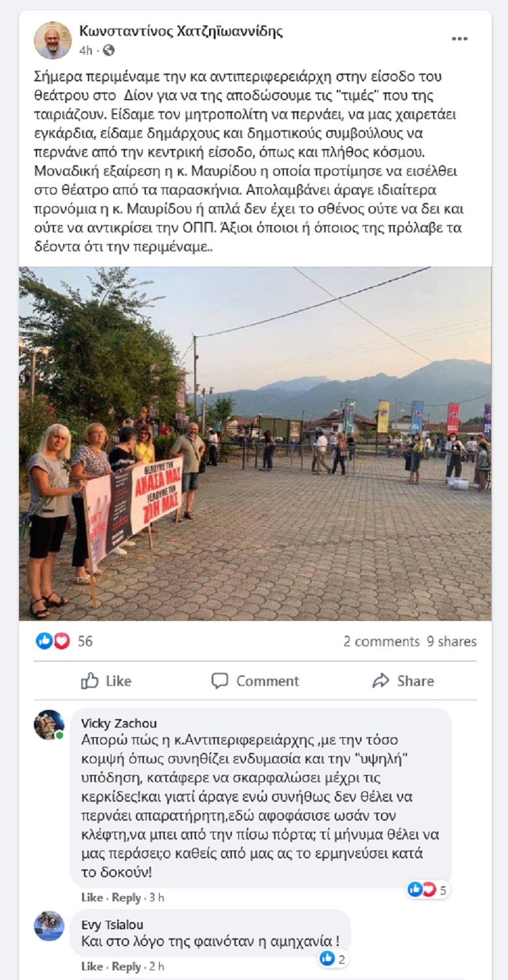
Task: Open the reactions list showing 56
Action: pyautogui.click(x=64, y=641)
